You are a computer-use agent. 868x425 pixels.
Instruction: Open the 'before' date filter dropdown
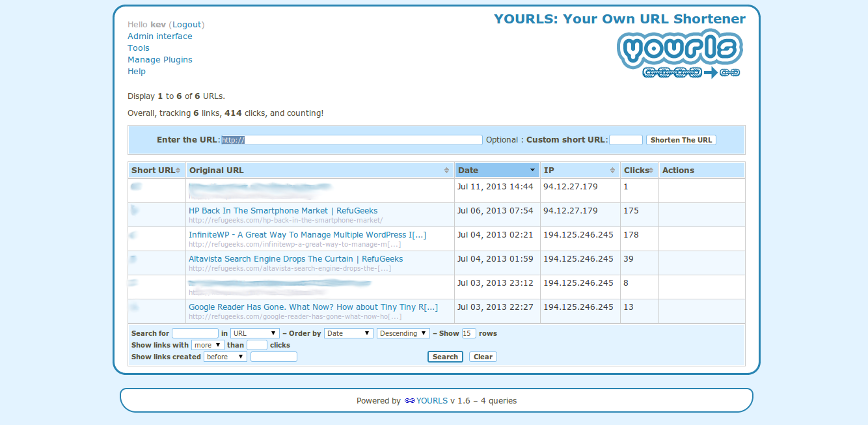[225, 357]
